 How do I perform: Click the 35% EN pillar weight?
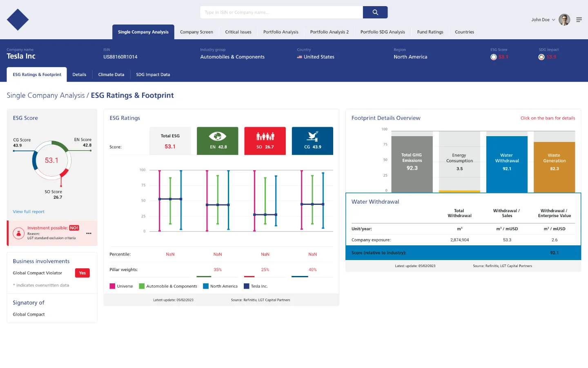coord(218,270)
